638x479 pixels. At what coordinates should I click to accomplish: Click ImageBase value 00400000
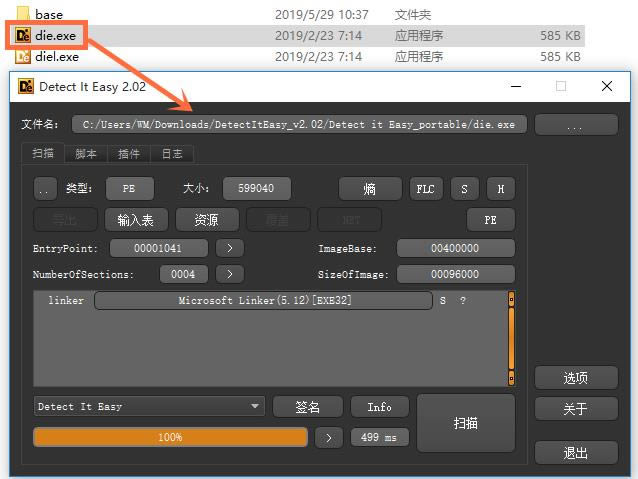click(456, 248)
